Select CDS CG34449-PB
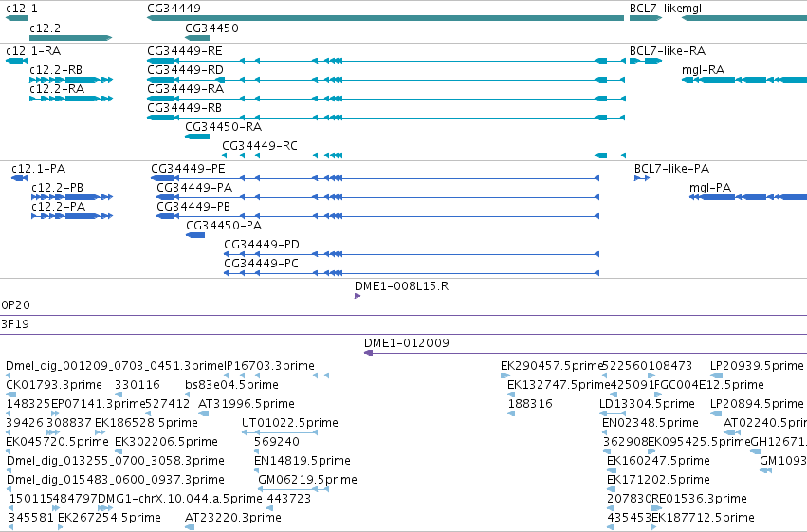This screenshot has height=532, width=807. (x=377, y=216)
